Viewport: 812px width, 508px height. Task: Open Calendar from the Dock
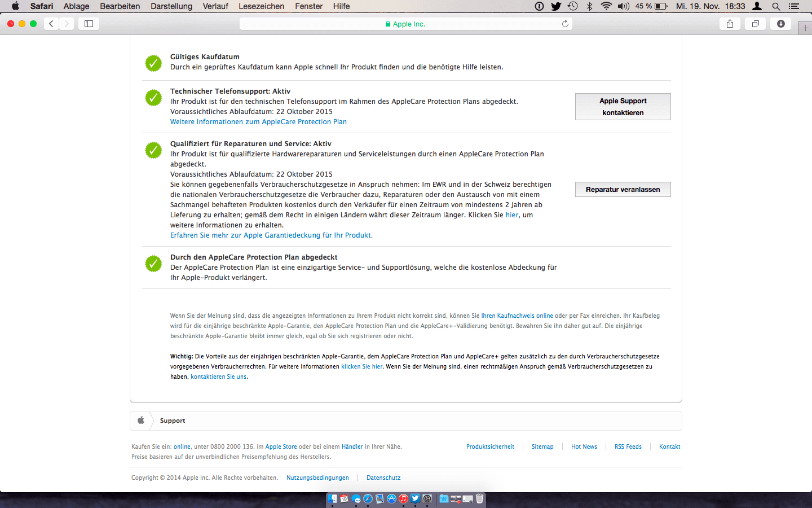[344, 498]
